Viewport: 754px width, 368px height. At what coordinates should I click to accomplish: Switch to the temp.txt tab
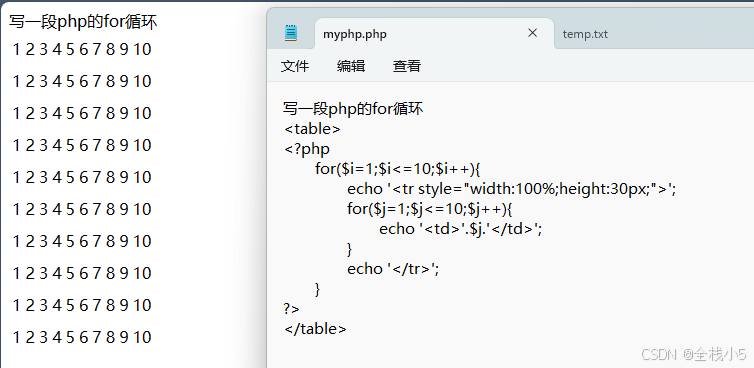pyautogui.click(x=585, y=34)
